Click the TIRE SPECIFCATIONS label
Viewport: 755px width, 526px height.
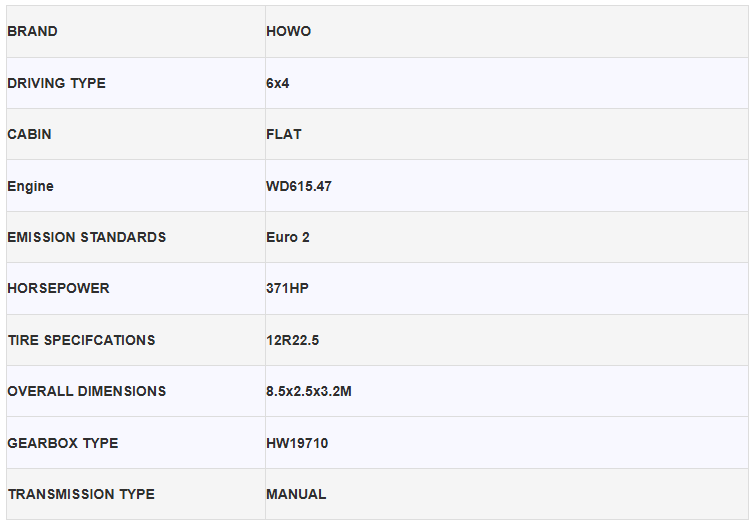point(81,340)
